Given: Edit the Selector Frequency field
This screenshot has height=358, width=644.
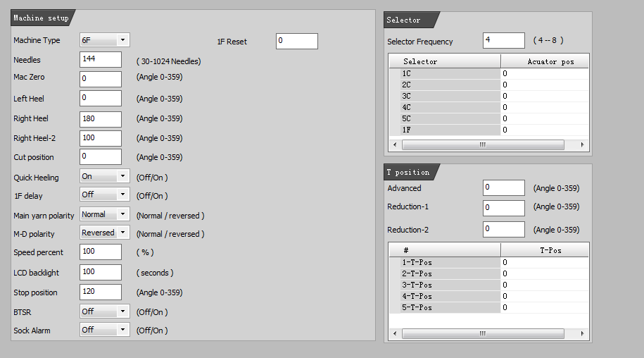Looking at the screenshot, I should coord(504,40).
